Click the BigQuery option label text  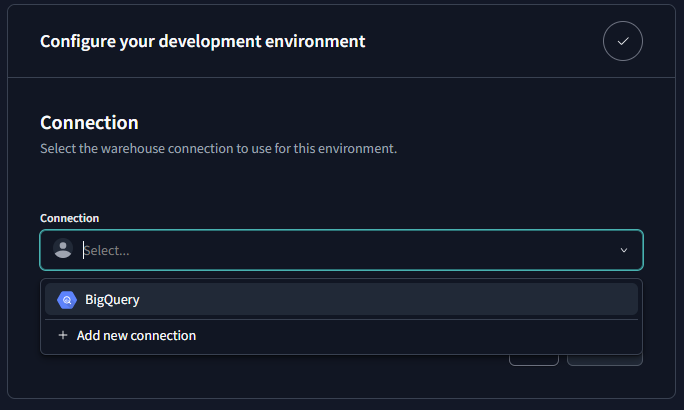tap(112, 299)
